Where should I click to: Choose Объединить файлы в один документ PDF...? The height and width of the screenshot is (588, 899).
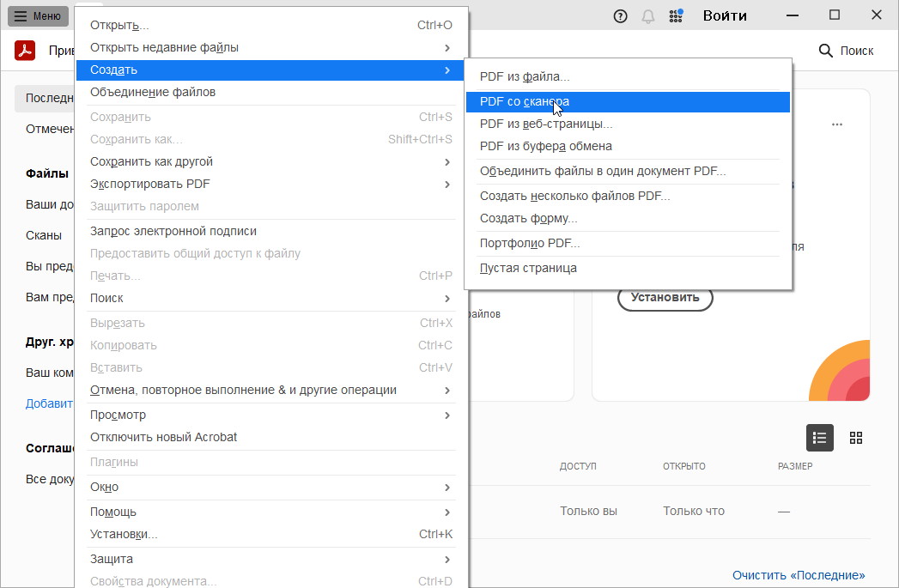628,172
